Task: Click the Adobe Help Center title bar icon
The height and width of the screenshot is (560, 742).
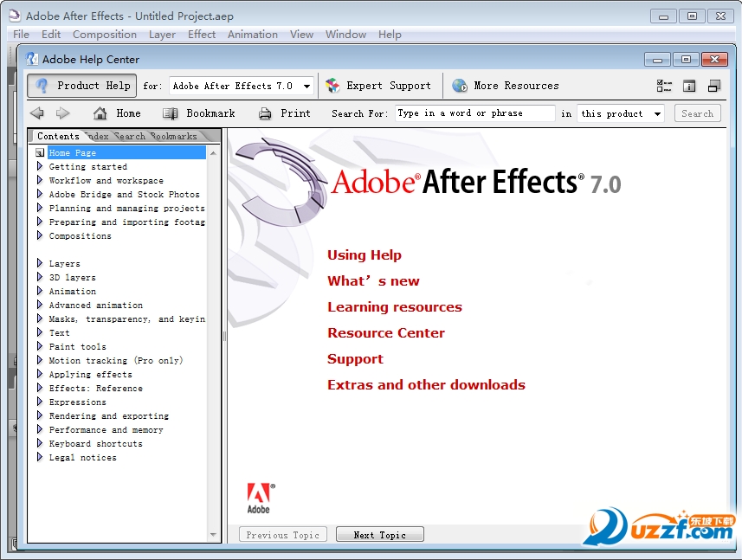Action: tap(32, 59)
